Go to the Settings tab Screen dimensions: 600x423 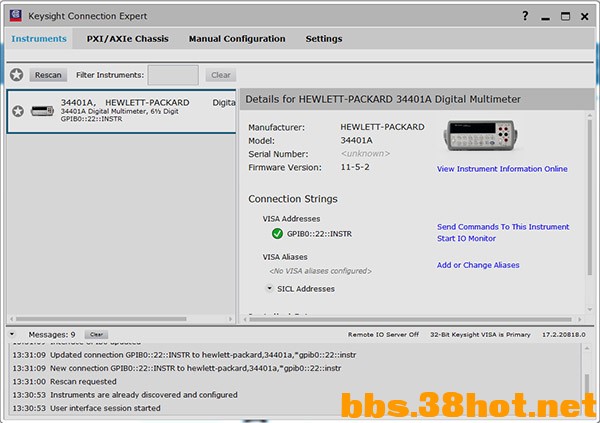(324, 39)
